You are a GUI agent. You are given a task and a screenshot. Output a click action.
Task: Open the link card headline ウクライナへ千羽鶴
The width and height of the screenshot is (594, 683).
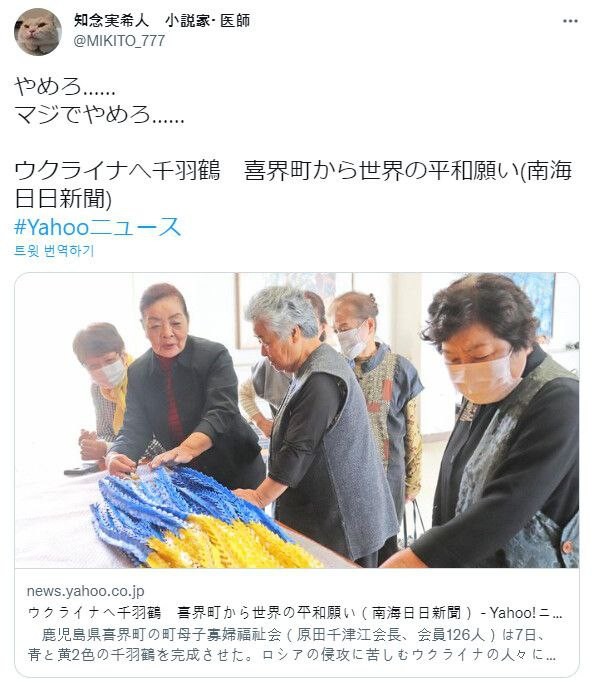click(294, 613)
